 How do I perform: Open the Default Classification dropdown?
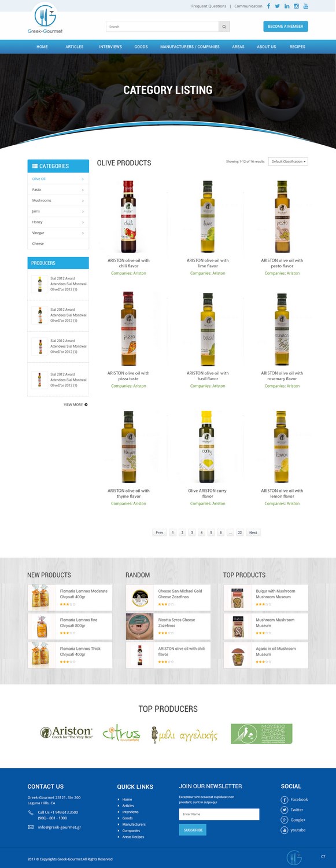(288, 161)
